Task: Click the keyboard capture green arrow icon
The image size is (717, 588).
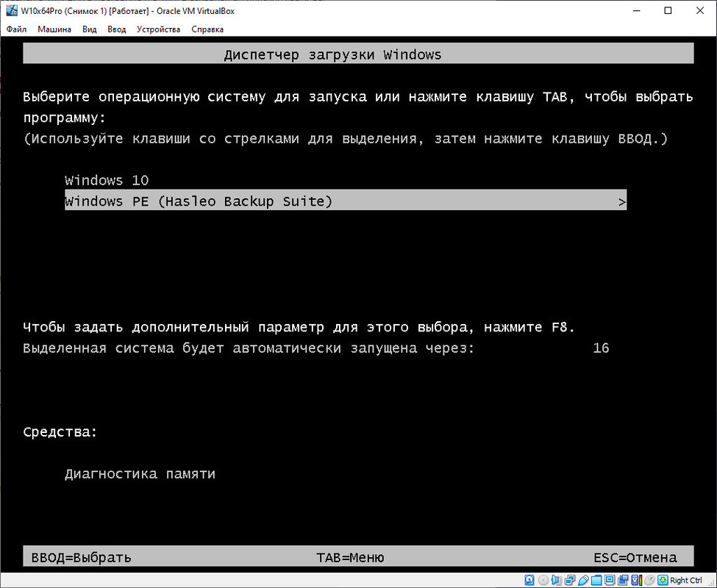Action: click(663, 580)
